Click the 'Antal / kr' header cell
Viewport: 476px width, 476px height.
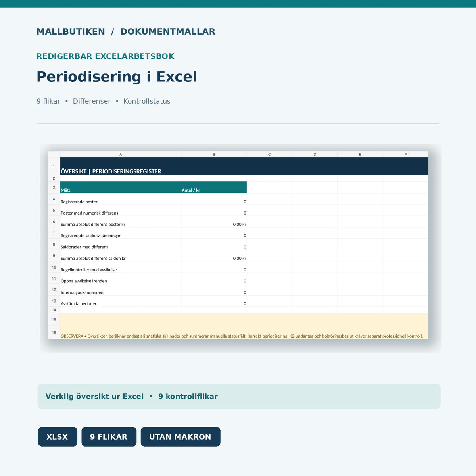click(x=214, y=187)
